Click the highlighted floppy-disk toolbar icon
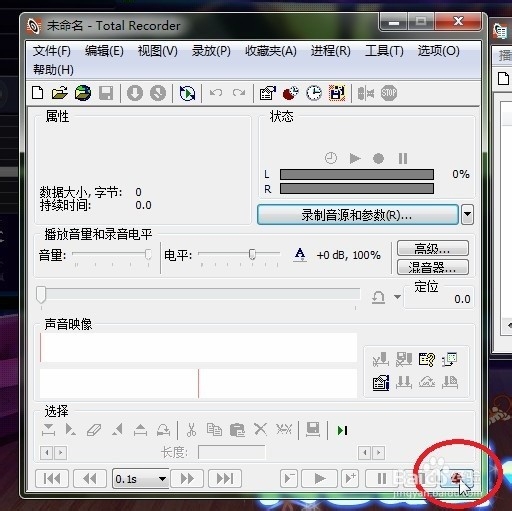 337,93
